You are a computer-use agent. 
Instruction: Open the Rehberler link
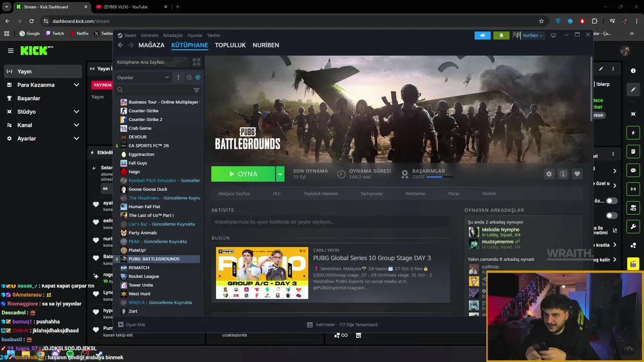pos(416,194)
